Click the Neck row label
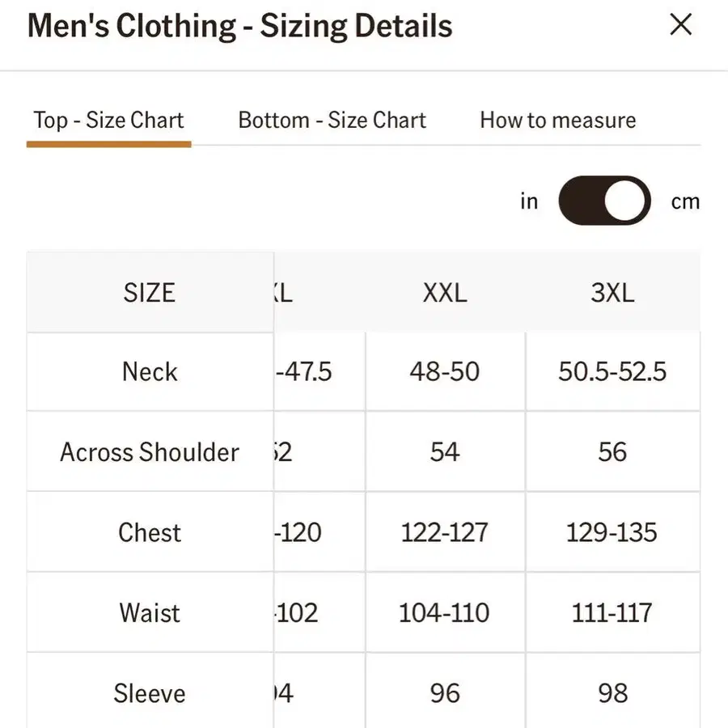This screenshot has width=728, height=728. coord(150,371)
